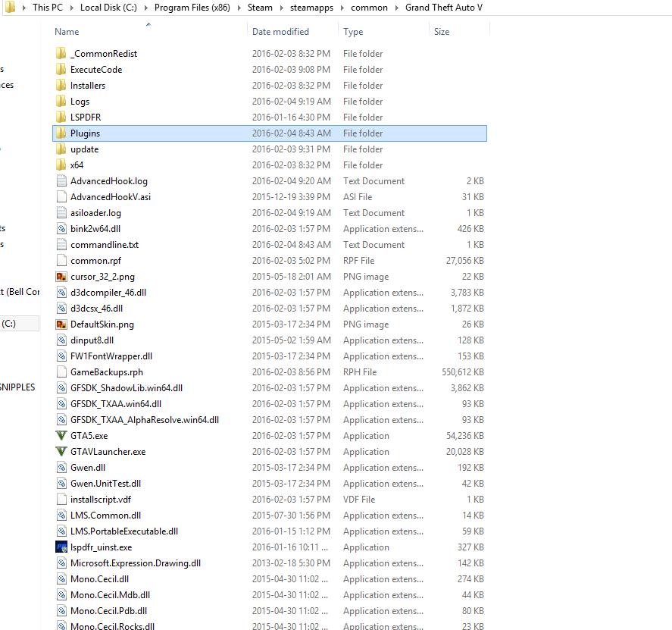Click the AdvancedHookV.asi file icon
Viewport: 672px width, 630px height.
point(61,197)
